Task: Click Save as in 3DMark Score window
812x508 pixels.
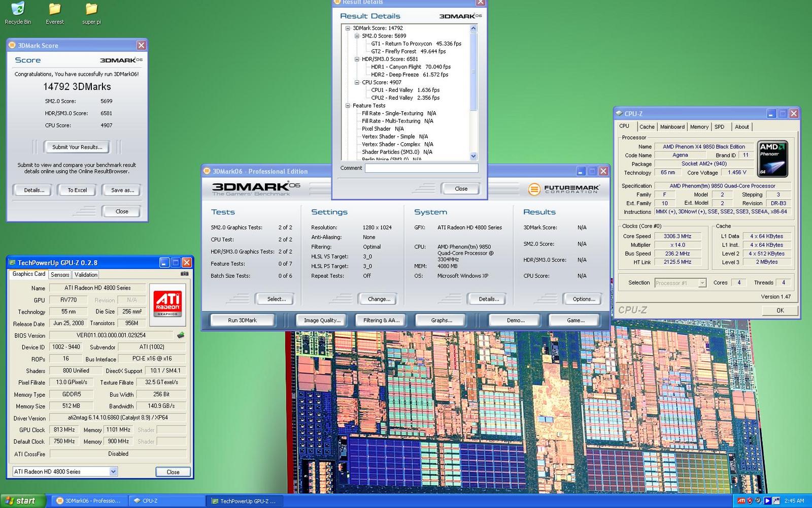Action: pyautogui.click(x=123, y=190)
